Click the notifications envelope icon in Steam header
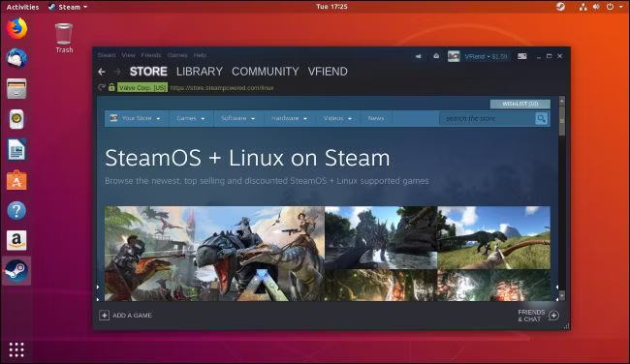630x364 pixels. coord(436,56)
